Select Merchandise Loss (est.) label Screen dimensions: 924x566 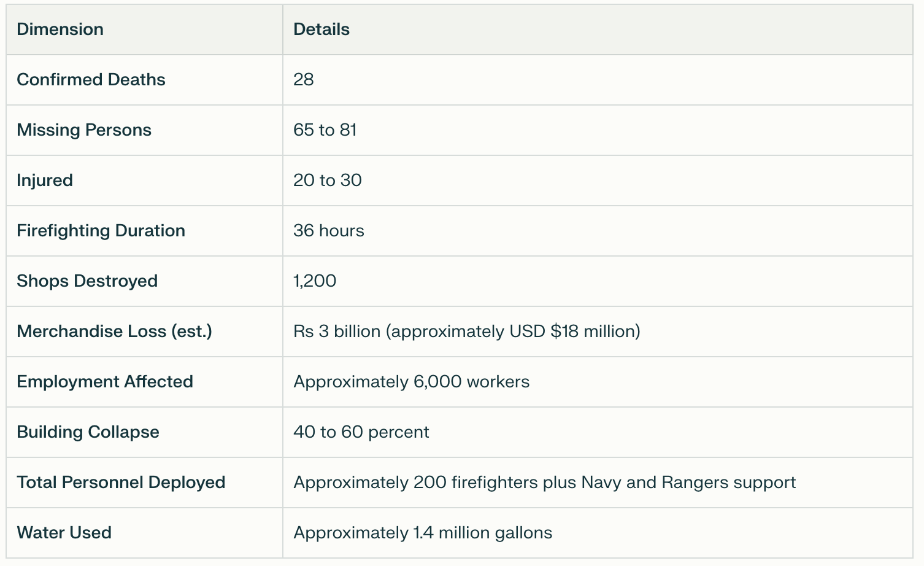pyautogui.click(x=115, y=331)
